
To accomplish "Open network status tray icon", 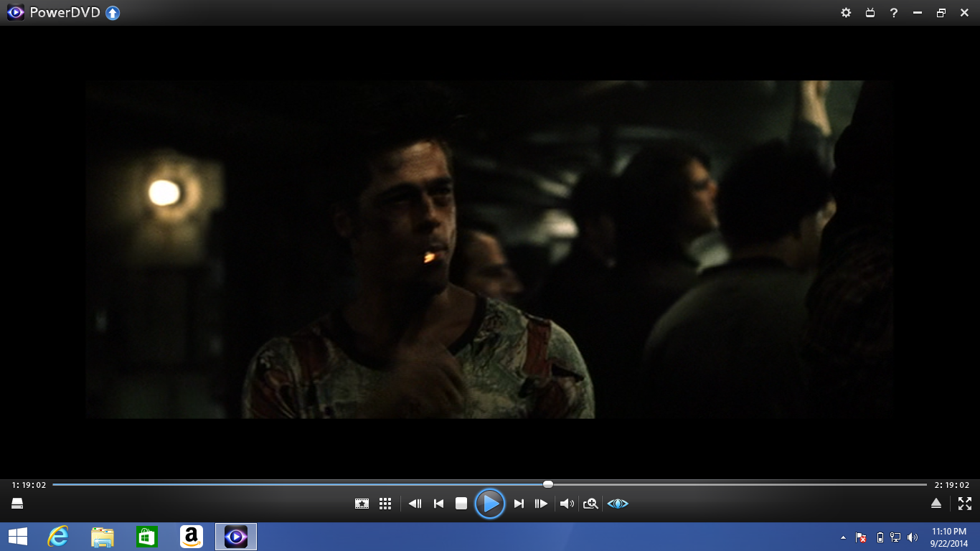I will pos(896,537).
